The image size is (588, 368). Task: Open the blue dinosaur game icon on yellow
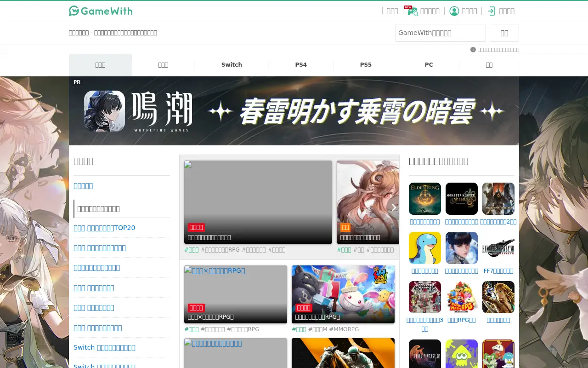click(x=425, y=248)
